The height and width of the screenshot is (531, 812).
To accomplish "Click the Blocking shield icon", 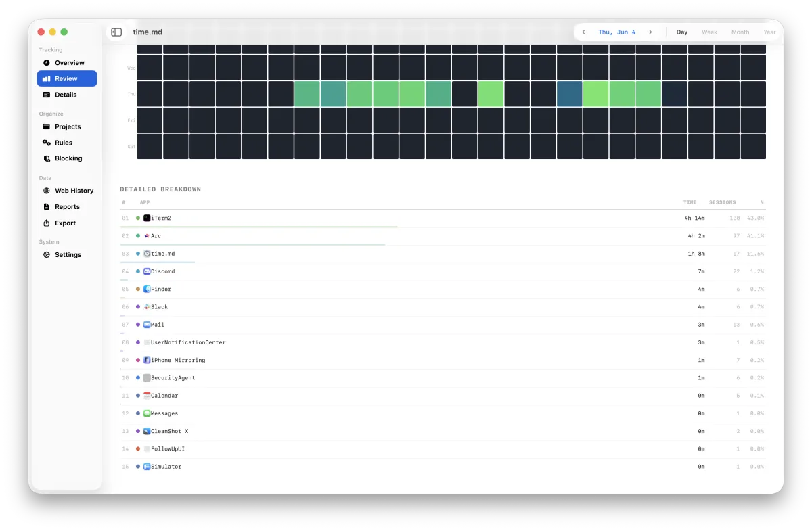I will click(47, 158).
